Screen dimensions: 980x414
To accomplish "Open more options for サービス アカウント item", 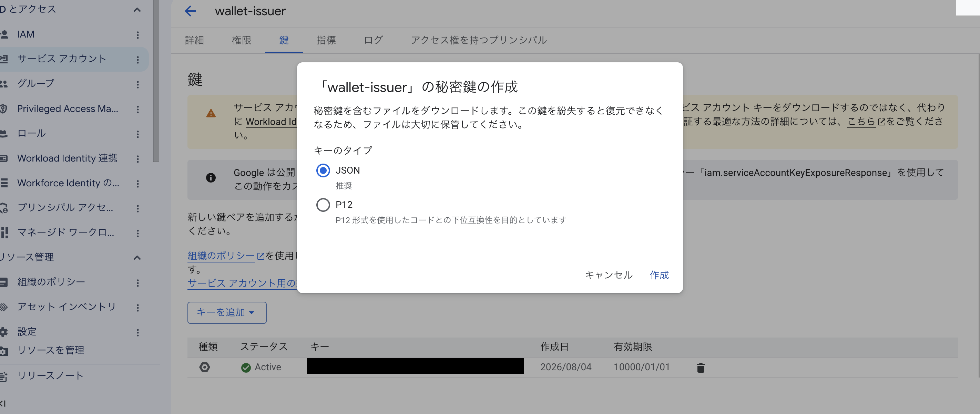I will [138, 59].
